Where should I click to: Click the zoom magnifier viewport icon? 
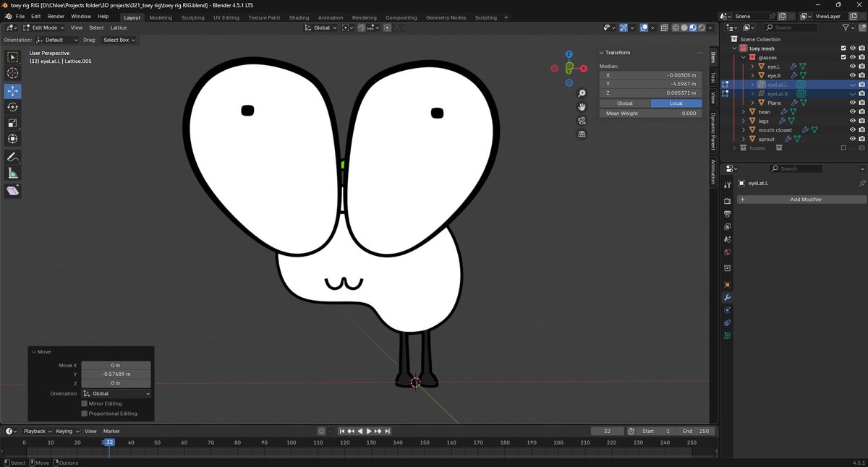(582, 94)
